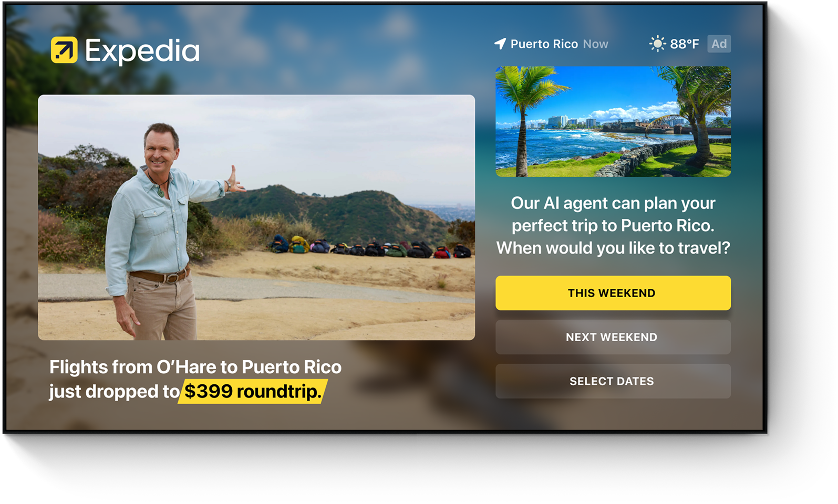
Task: Choose the THIS WEEKEND button
Action: [613, 293]
